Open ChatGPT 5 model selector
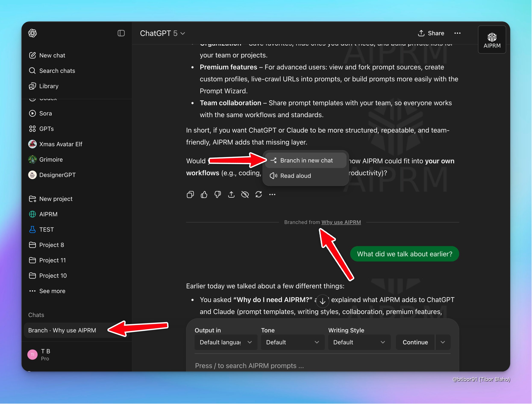Screen dimensions: 532x404 click(x=162, y=33)
